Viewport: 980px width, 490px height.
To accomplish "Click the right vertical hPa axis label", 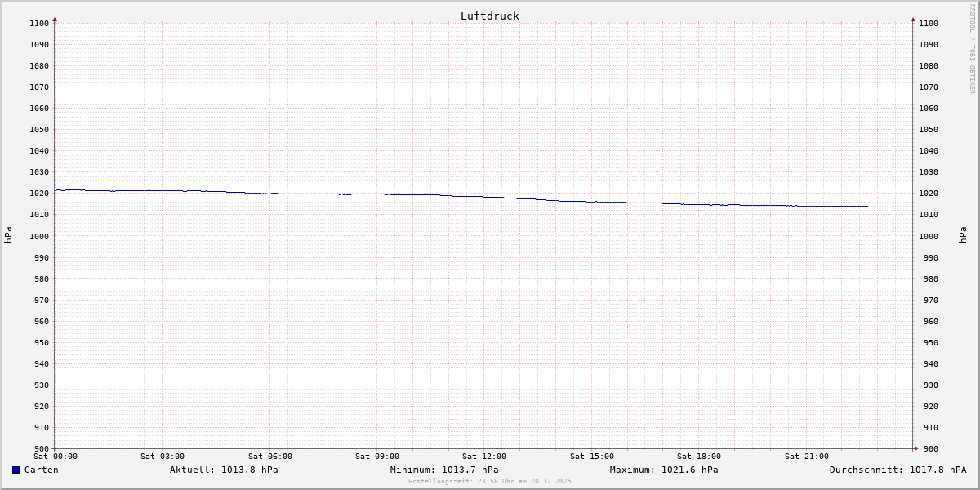I will pos(964,235).
